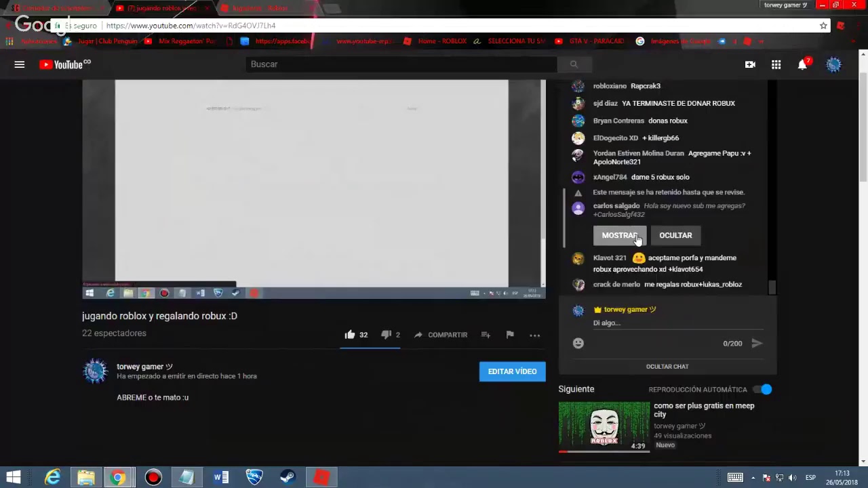This screenshot has width=868, height=488.
Task: Click EDITAR VÍDEO button
Action: [512, 371]
